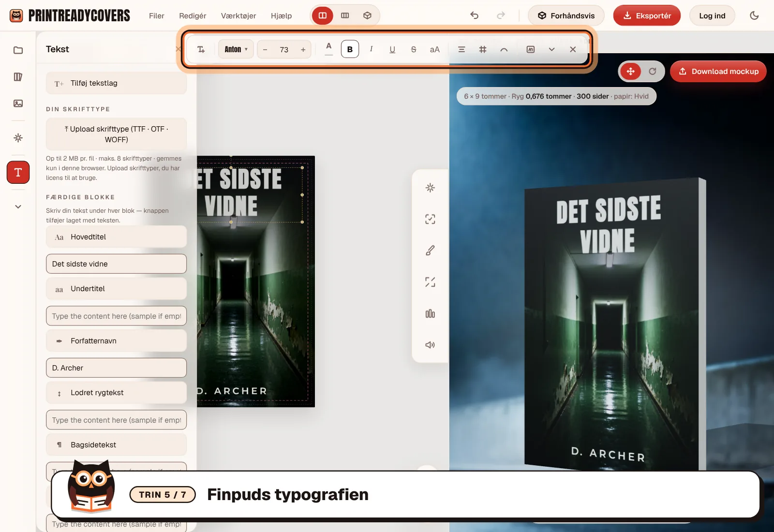Open the templates columns icon in sidebar
The height and width of the screenshot is (532, 774).
coord(18,77)
